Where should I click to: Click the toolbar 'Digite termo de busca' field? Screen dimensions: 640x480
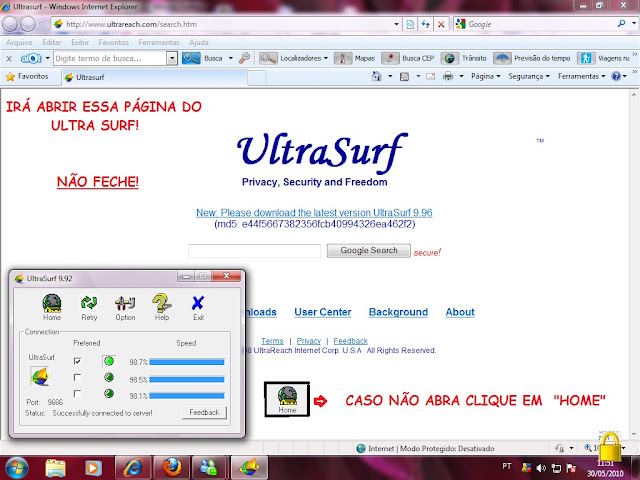pos(110,58)
